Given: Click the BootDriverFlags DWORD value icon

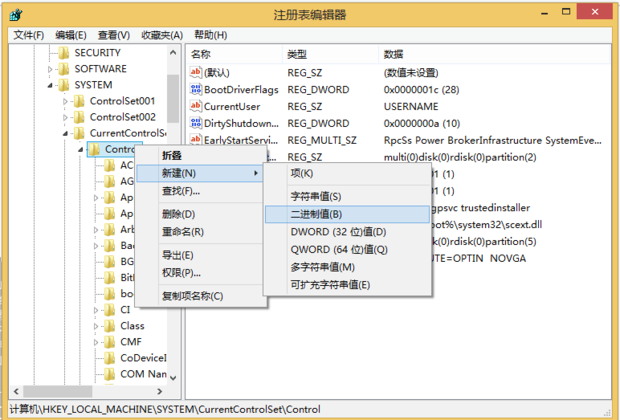Looking at the screenshot, I should 196,90.
